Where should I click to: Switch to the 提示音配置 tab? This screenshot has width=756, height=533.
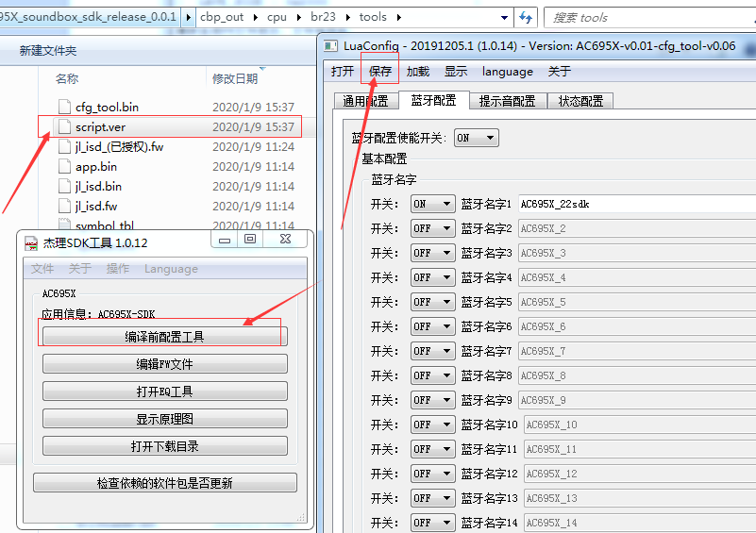click(507, 101)
